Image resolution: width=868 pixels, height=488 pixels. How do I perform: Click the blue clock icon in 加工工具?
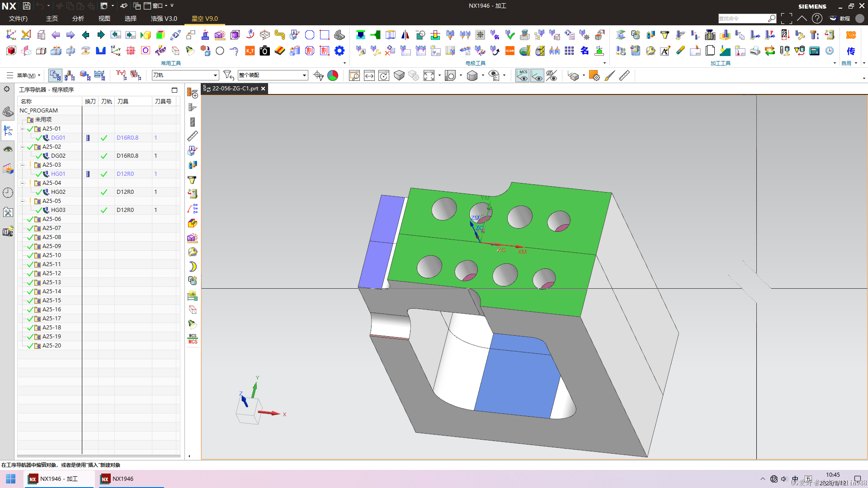830,51
